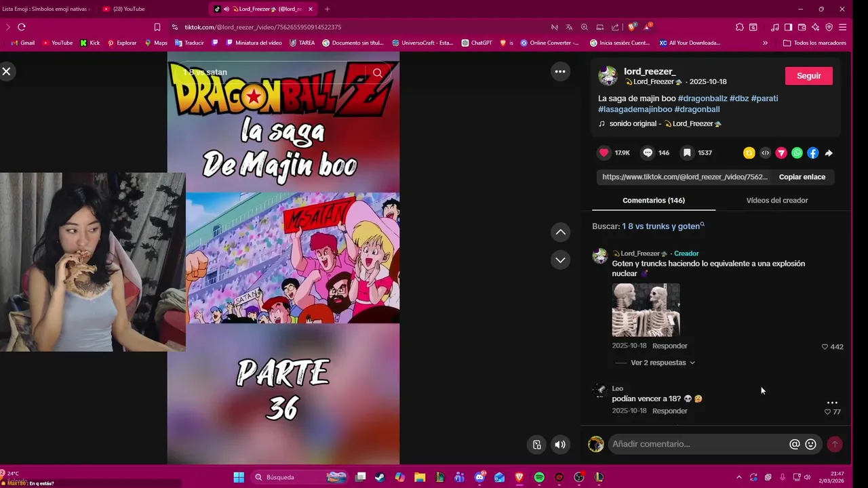This screenshot has height=488, width=868.
Task: Open the skeletons image in the creator comment
Action: pyautogui.click(x=646, y=310)
